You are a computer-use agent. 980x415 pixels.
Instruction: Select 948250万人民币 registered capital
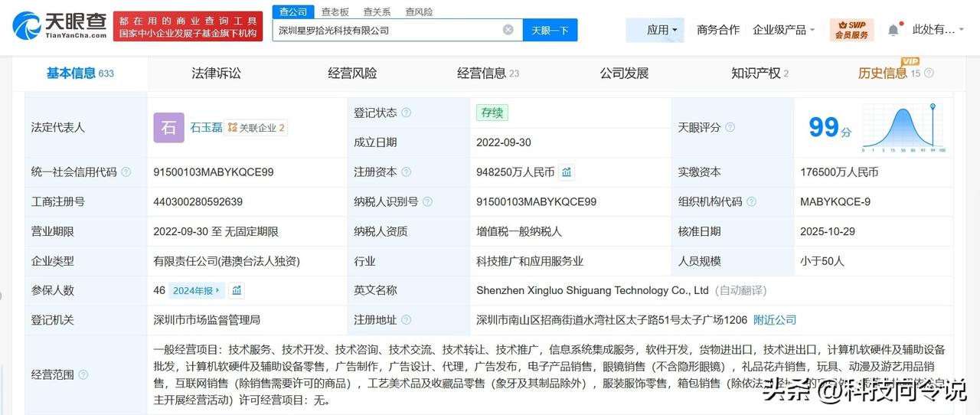pyautogui.click(x=515, y=172)
